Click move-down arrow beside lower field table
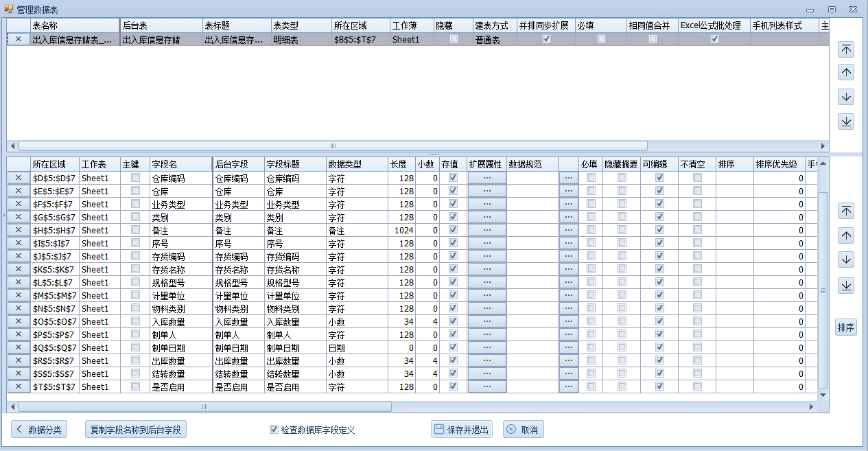This screenshot has height=451, width=868. pos(846,260)
